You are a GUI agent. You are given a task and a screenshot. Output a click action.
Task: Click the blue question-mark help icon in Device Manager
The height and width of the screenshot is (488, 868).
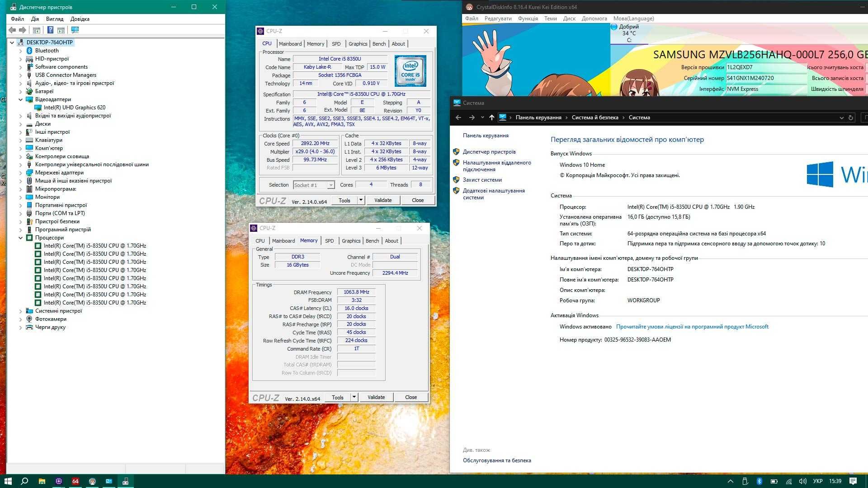point(50,30)
